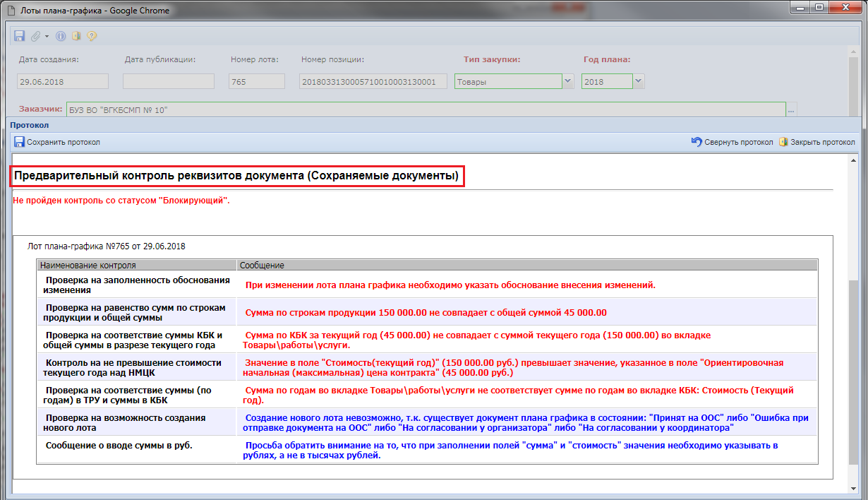Click the blue information icon
This screenshot has height=500, width=868.
point(61,36)
